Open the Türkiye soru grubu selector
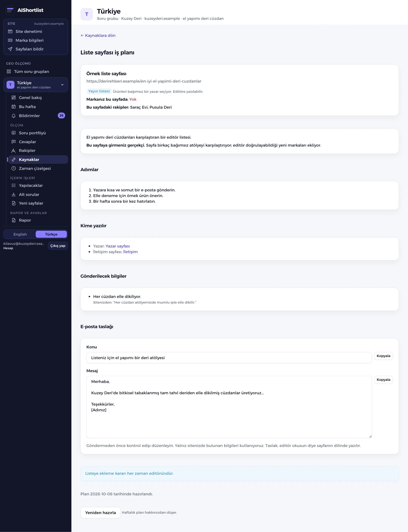Viewport: 408px width, 532px height. pyautogui.click(x=36, y=85)
